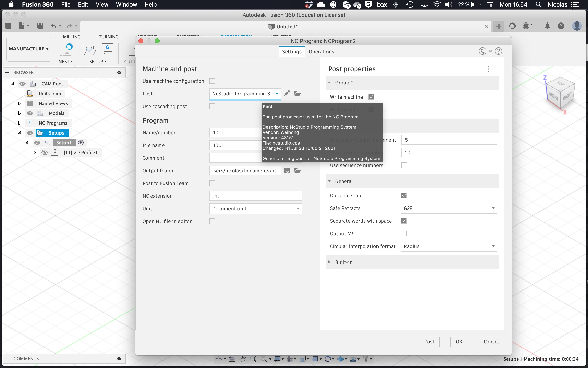Choose cloud output folder icon

[x=287, y=171]
